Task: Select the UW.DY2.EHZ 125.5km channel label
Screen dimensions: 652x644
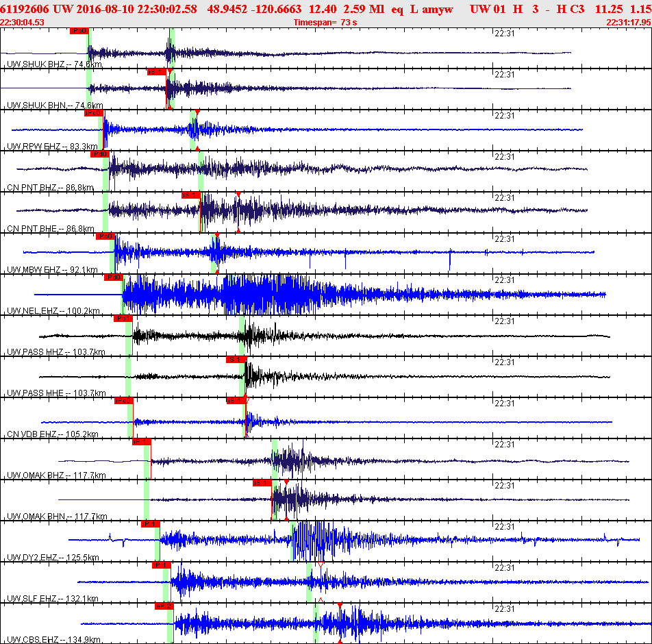Action: [53, 558]
